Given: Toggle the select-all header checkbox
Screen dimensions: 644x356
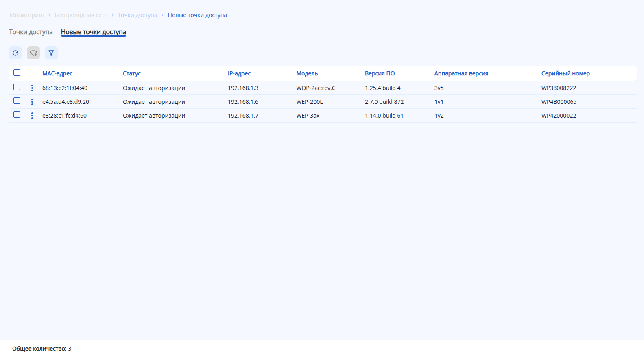Looking at the screenshot, I should pos(17,73).
